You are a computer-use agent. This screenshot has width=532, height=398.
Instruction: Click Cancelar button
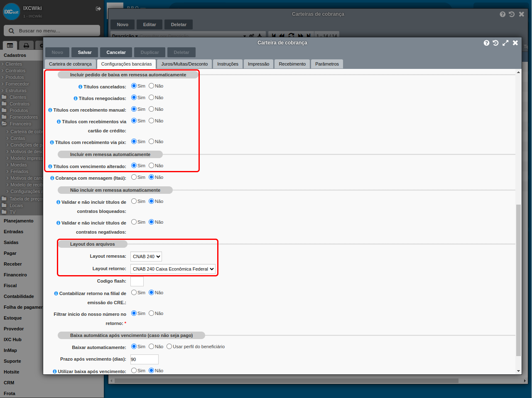click(116, 52)
